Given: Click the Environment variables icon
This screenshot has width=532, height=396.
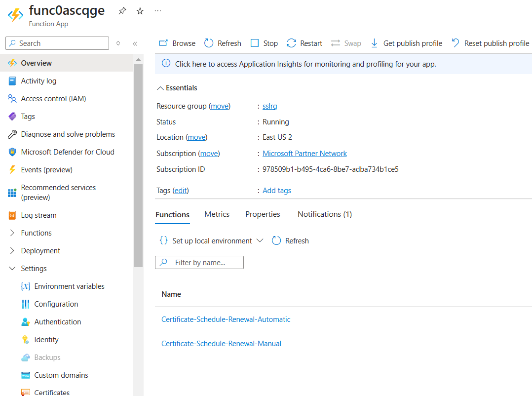Looking at the screenshot, I should pyautogui.click(x=26, y=286).
